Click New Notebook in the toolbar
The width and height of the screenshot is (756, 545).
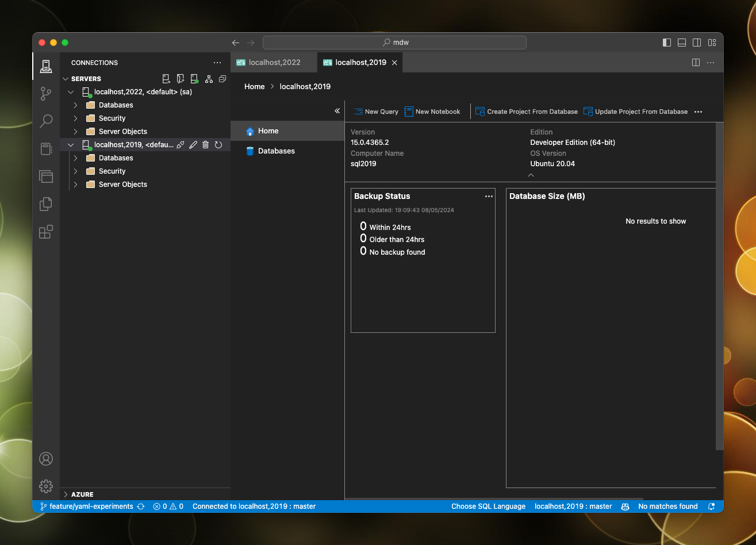pos(432,112)
